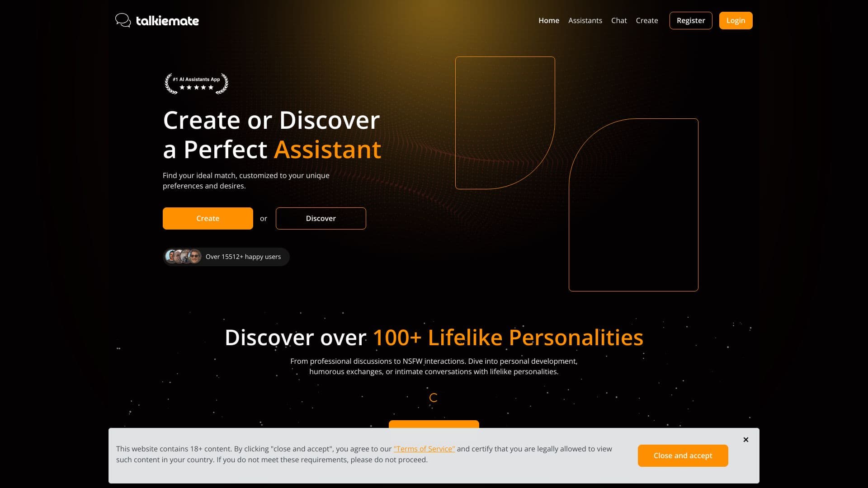Open the Register page
Image resolution: width=868 pixels, height=488 pixels.
pyautogui.click(x=690, y=20)
